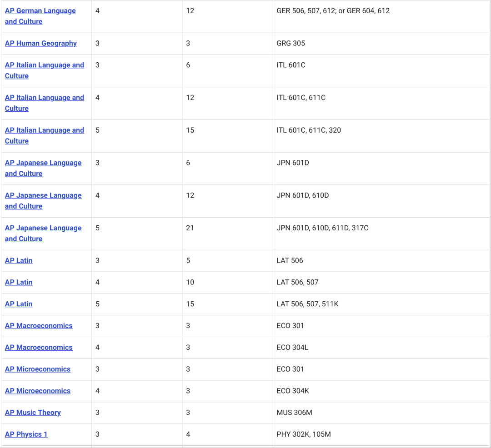491x448 pixels.
Task: Open AP Microeconomics link for ECO 304K
Action: [x=38, y=391]
